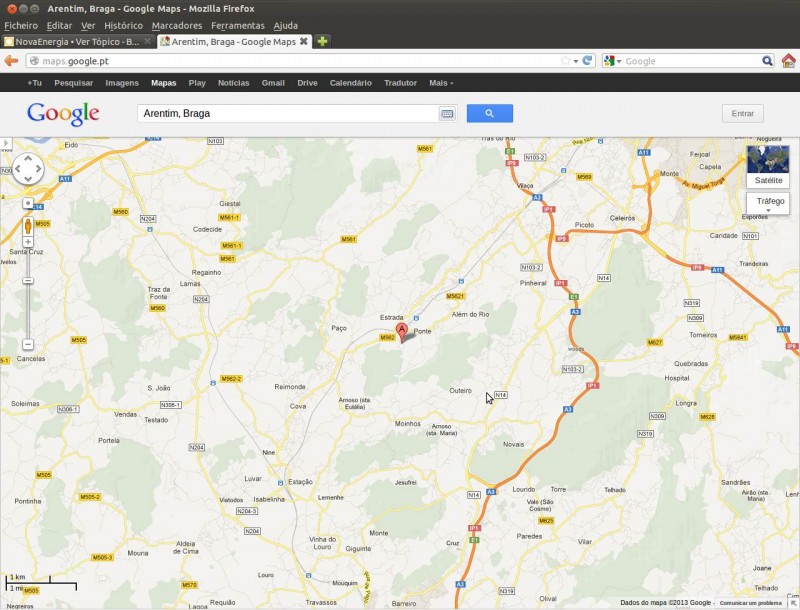Viewport: 800px width, 610px height.
Task: Expand the Mais dropdown in Google bar
Action: [441, 83]
